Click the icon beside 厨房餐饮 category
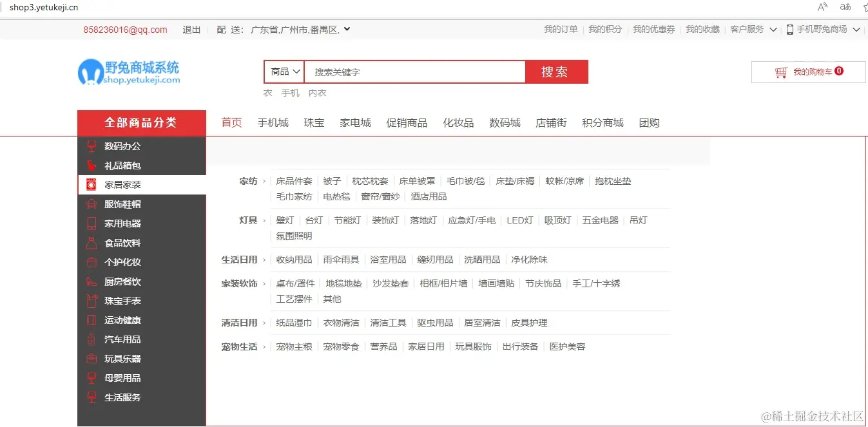This screenshot has width=868, height=427. tap(92, 281)
